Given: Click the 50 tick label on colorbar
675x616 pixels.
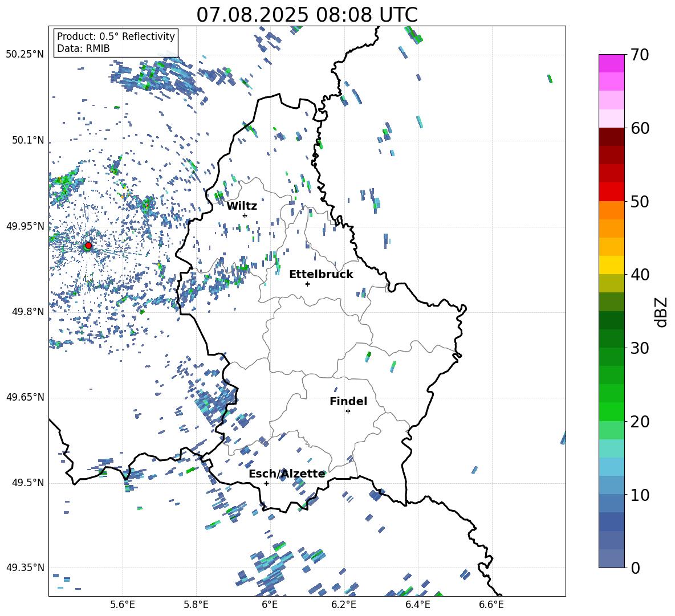Looking at the screenshot, I should click(639, 202).
